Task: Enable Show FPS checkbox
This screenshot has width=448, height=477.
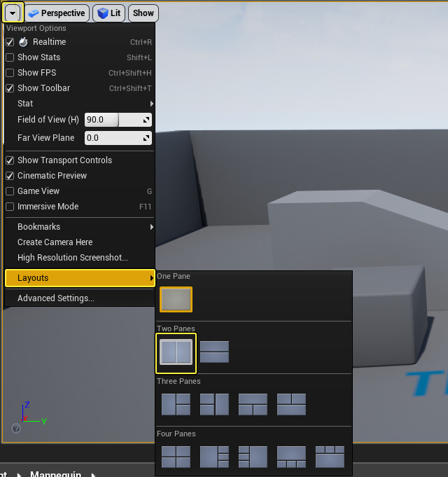Action: pos(10,73)
